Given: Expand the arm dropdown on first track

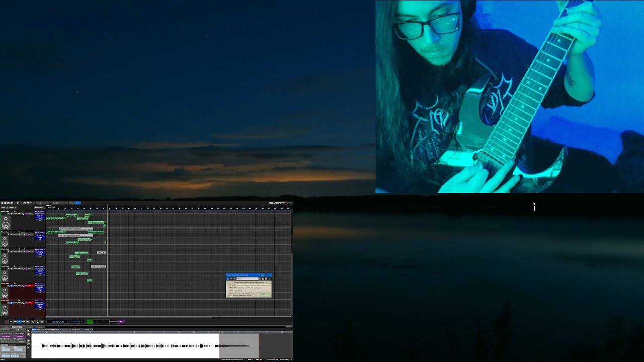Looking at the screenshot, I should coord(33,214).
